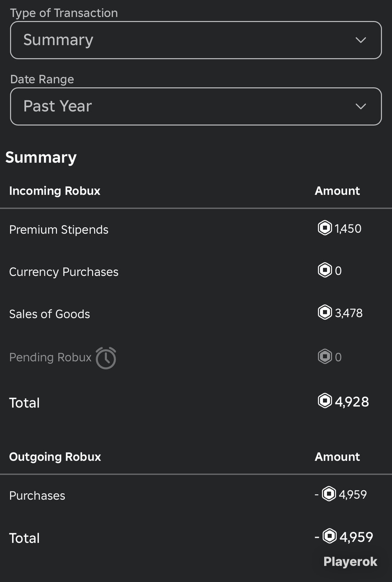This screenshot has height=582, width=392.
Task: Click the Pending Robux clock icon
Action: pos(106,358)
